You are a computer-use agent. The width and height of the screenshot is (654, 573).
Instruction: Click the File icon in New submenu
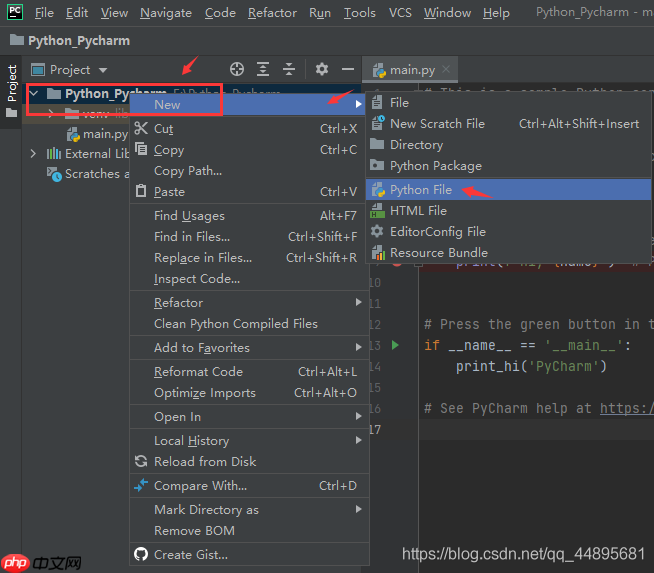(377, 102)
